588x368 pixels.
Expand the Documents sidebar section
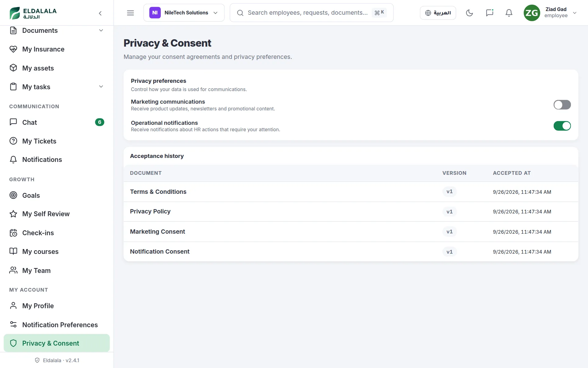coord(57,30)
